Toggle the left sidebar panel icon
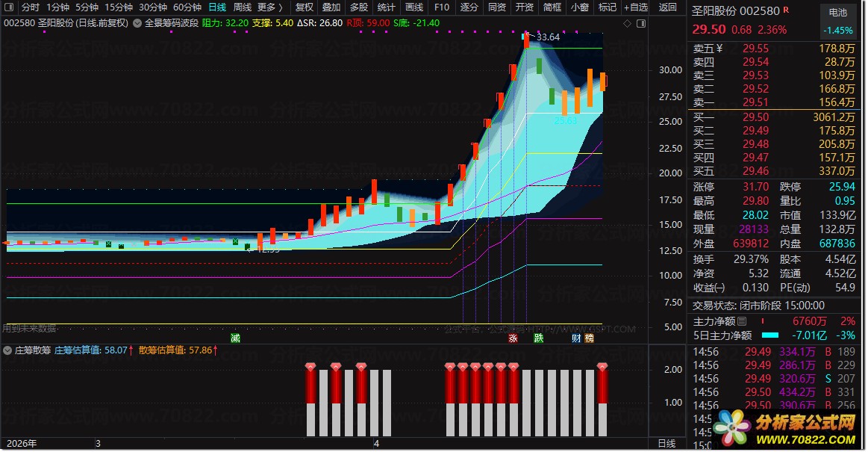Image resolution: width=868 pixels, height=452 pixels. click(9, 7)
